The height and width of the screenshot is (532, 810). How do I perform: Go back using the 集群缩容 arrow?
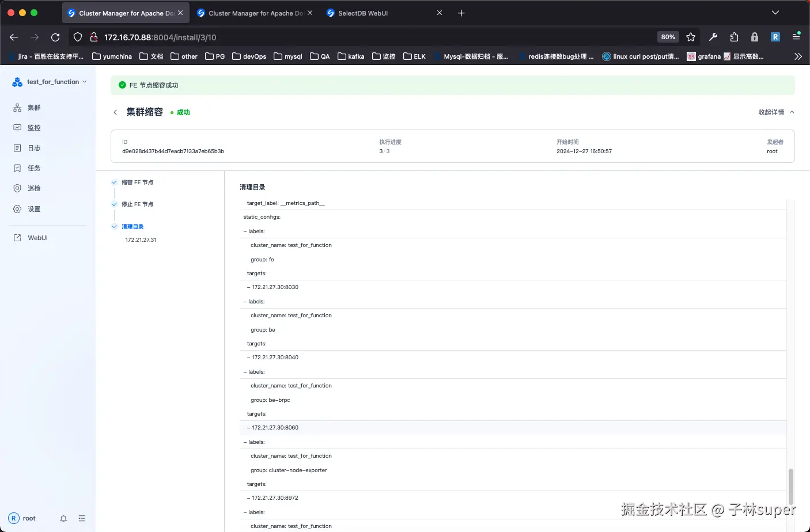point(115,112)
